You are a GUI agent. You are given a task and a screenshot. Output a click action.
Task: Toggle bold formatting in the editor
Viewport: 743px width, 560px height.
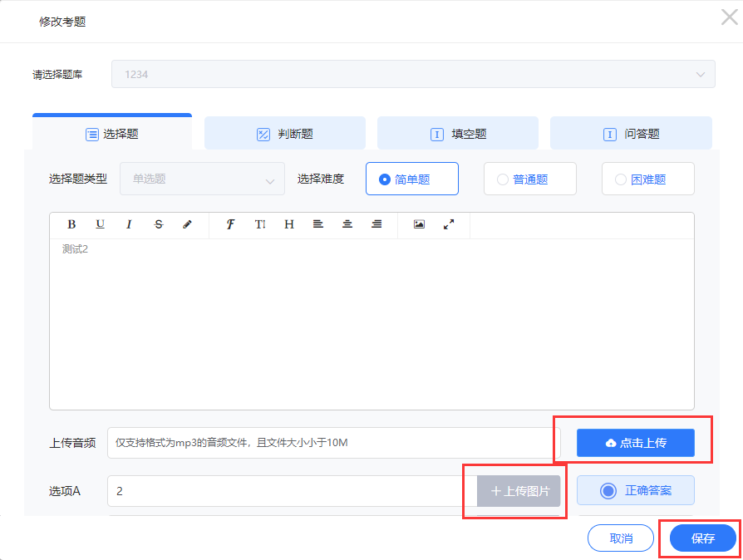[x=71, y=224]
